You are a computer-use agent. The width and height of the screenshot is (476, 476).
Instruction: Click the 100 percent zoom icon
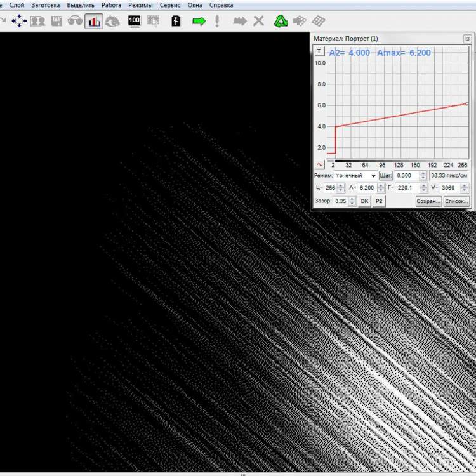[x=134, y=21]
